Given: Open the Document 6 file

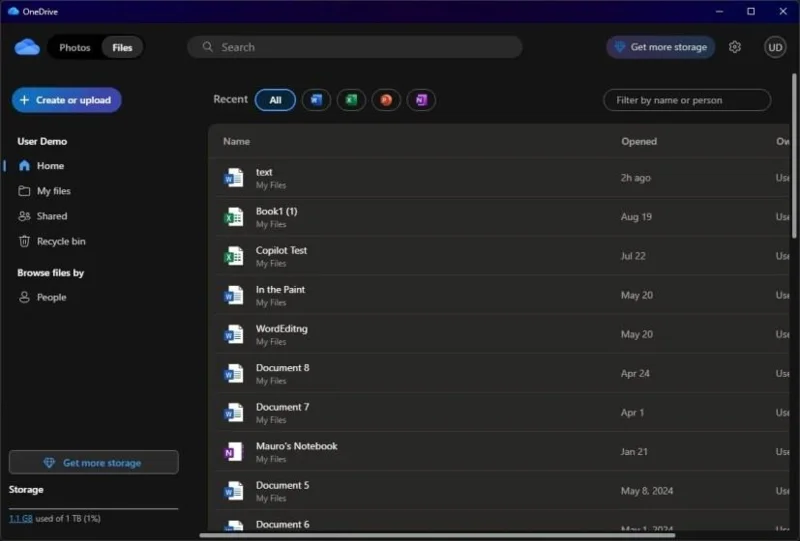Looking at the screenshot, I should pos(282,524).
